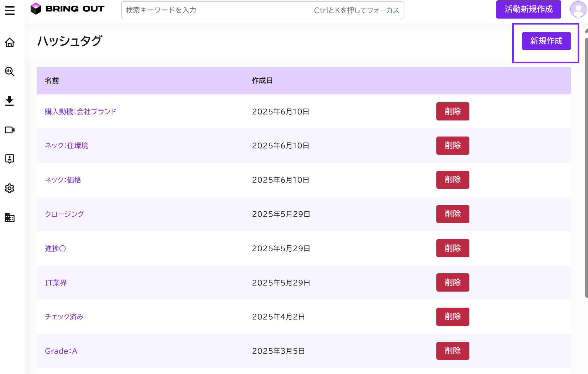Delete the Grade:A hashtag
The height and width of the screenshot is (374, 588).
point(452,351)
